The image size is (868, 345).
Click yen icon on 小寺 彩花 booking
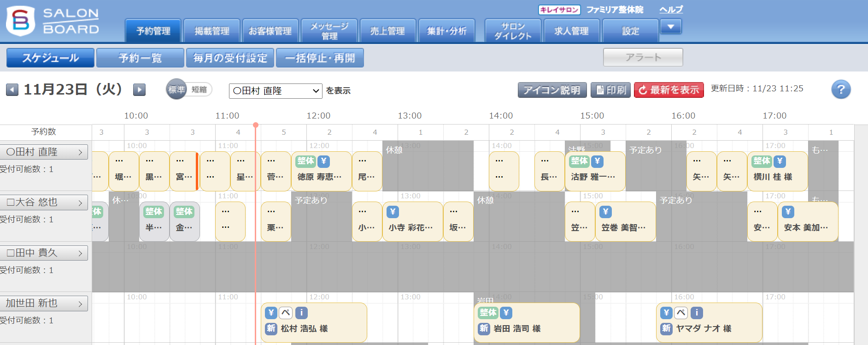tap(393, 212)
